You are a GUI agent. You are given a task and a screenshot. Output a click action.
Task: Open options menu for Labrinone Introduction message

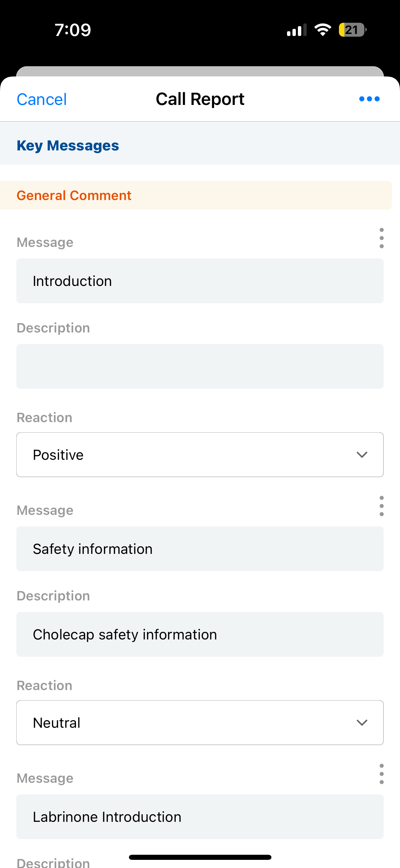pos(381,774)
